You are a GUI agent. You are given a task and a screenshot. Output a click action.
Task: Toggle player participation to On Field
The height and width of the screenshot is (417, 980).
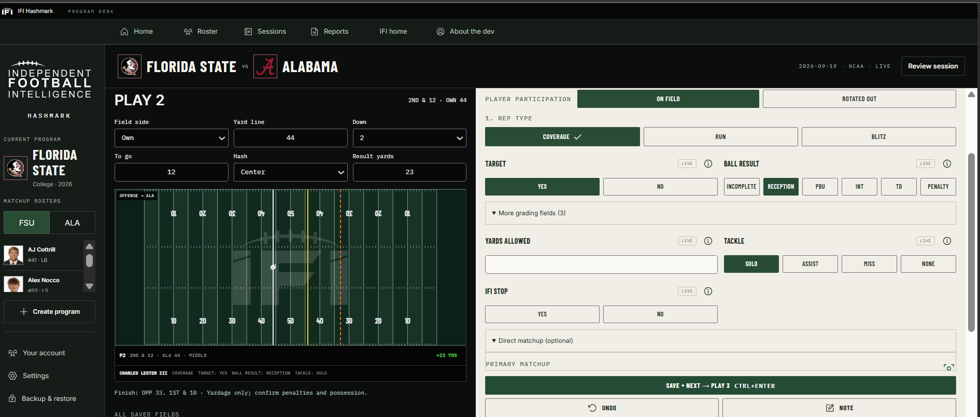click(668, 99)
